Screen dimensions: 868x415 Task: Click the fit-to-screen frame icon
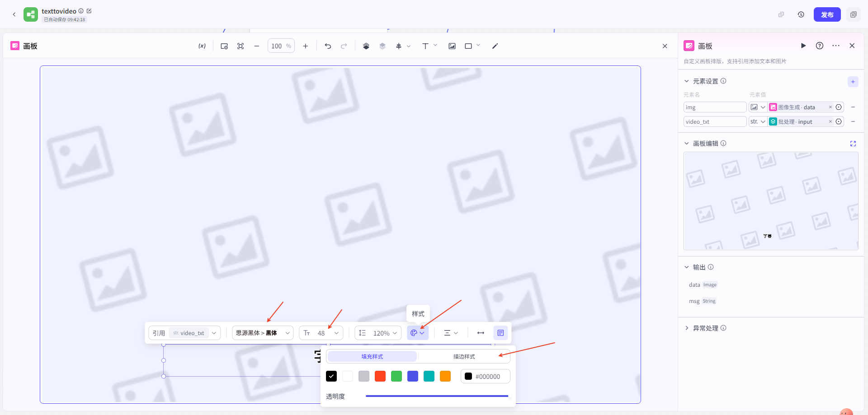pyautogui.click(x=241, y=46)
